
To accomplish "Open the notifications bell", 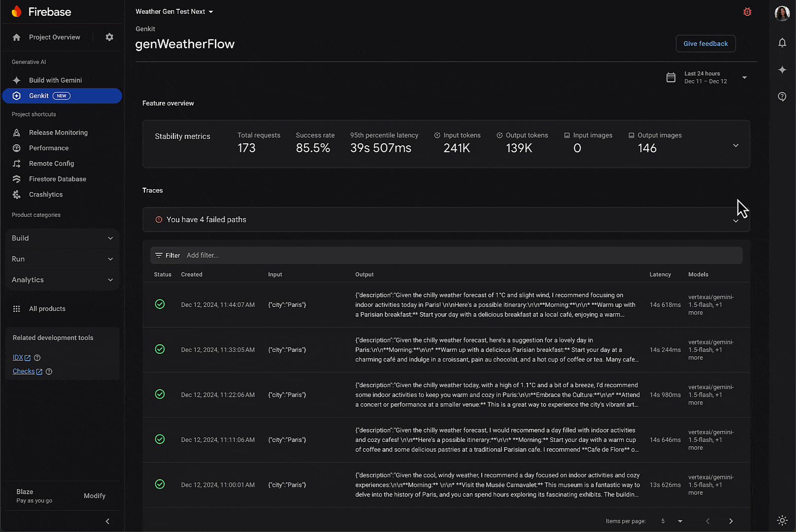I will (782, 43).
